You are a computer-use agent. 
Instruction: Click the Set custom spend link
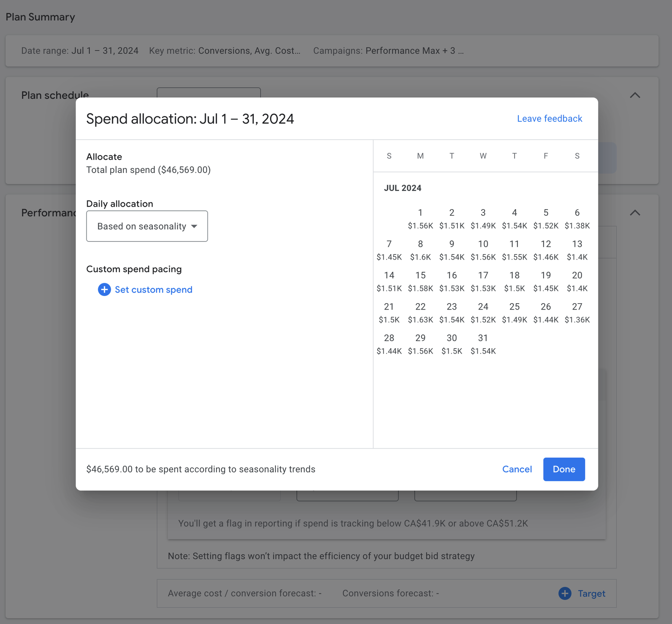click(153, 290)
